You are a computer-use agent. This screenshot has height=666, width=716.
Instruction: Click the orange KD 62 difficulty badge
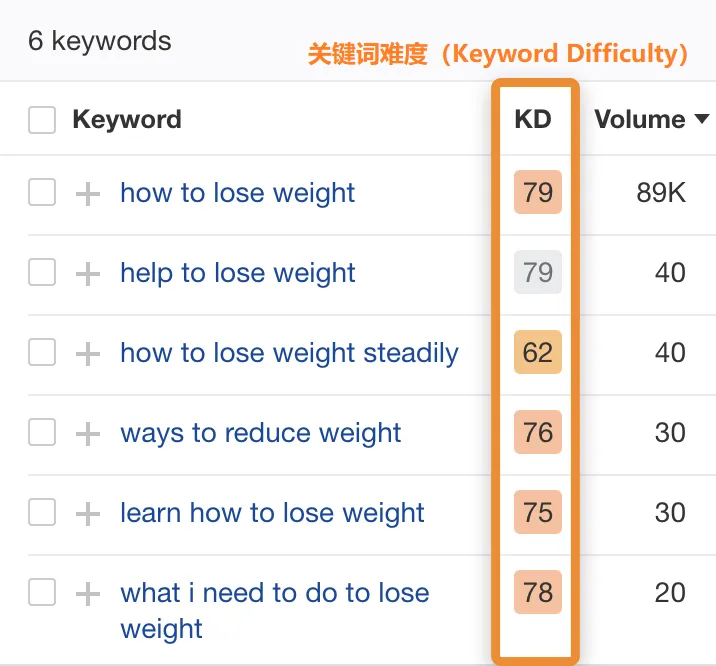coord(538,353)
